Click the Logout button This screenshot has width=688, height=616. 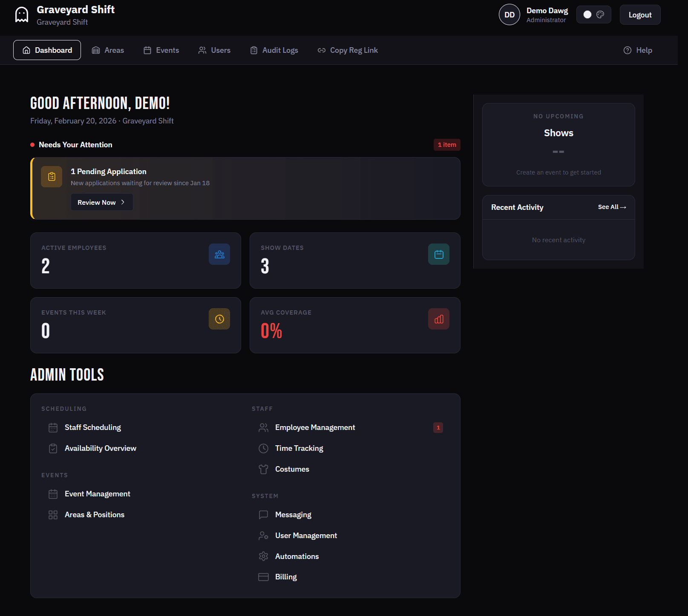point(640,14)
